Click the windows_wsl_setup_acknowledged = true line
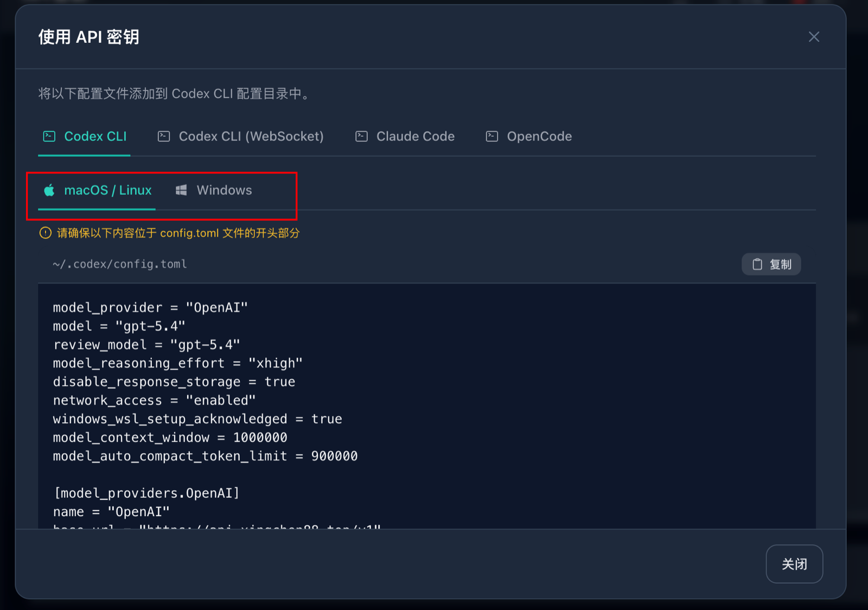 tap(197, 419)
